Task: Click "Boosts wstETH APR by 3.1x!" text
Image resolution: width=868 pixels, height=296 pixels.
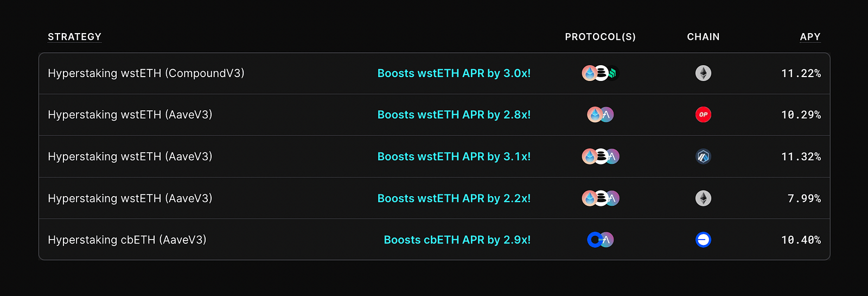Action: click(x=454, y=156)
